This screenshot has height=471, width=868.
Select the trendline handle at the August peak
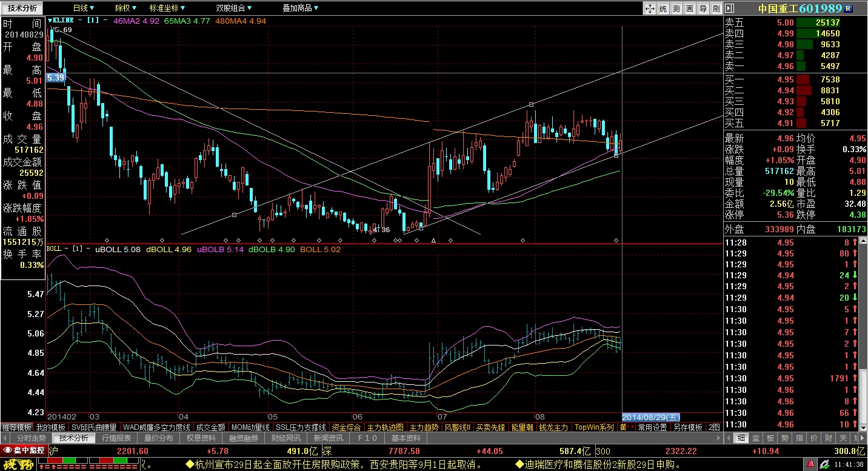(531, 105)
